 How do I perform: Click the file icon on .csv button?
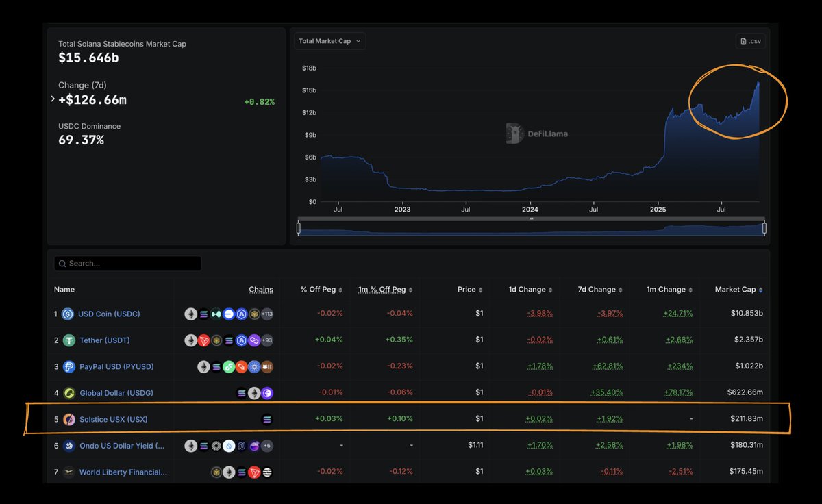pos(744,41)
